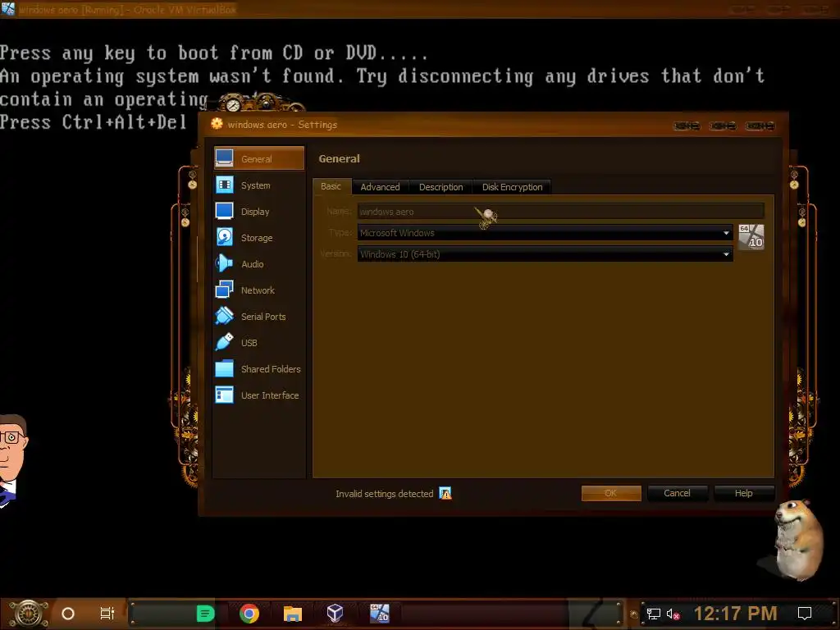Screen dimensions: 840x630
Task: Open the Serial Ports settings category
Action: coord(258,316)
